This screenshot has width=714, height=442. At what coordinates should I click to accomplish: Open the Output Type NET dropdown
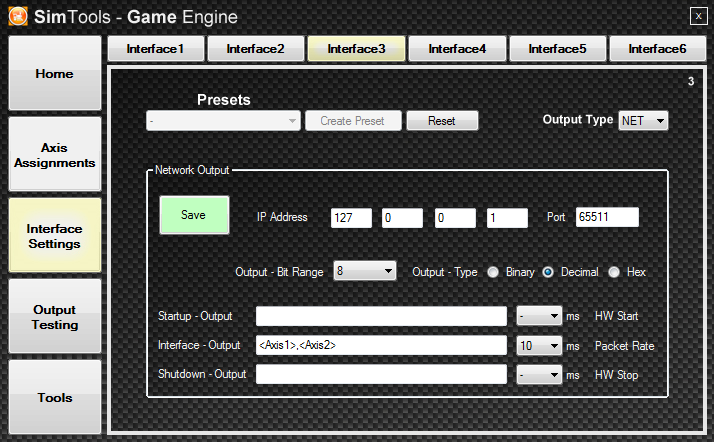pyautogui.click(x=643, y=120)
